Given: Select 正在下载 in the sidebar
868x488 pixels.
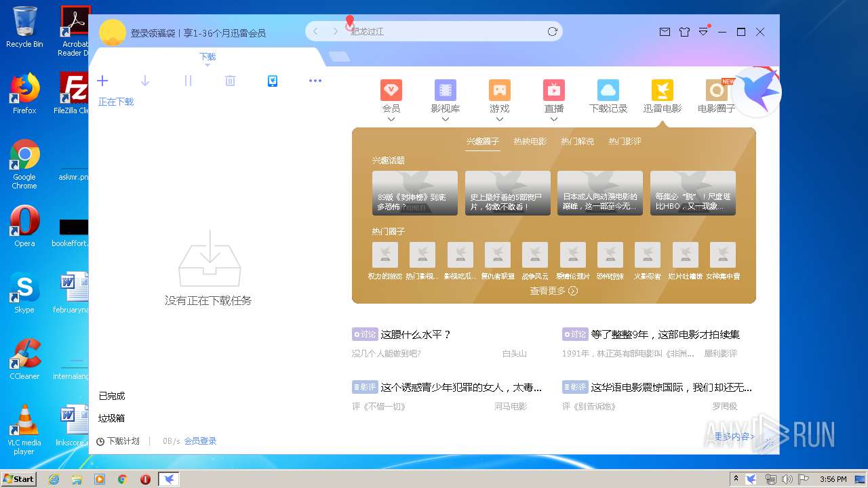Looking at the screenshot, I should coord(116,102).
